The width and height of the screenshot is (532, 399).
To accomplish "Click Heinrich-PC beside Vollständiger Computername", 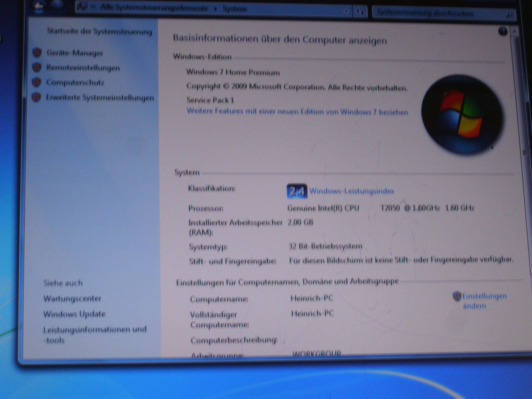I will (312, 313).
